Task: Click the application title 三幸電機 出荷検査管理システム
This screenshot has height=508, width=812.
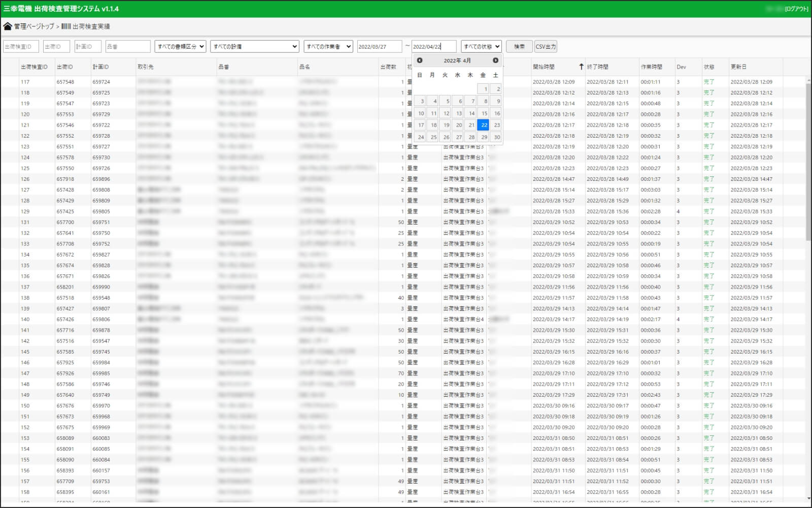Action: 61,9
